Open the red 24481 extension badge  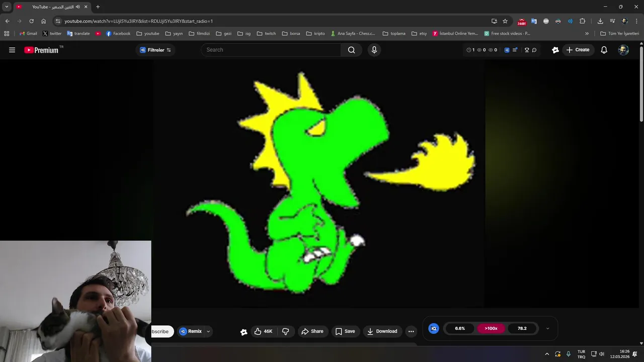522,22
